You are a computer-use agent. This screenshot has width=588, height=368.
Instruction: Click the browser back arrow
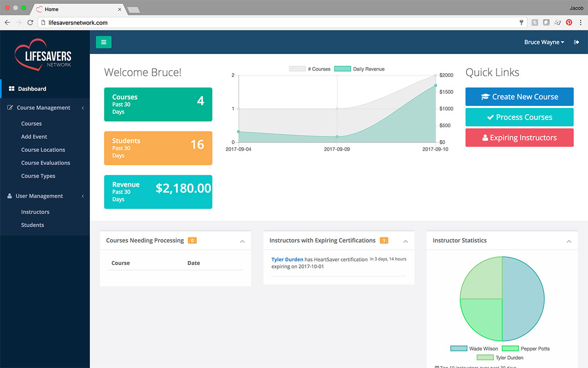(x=7, y=23)
